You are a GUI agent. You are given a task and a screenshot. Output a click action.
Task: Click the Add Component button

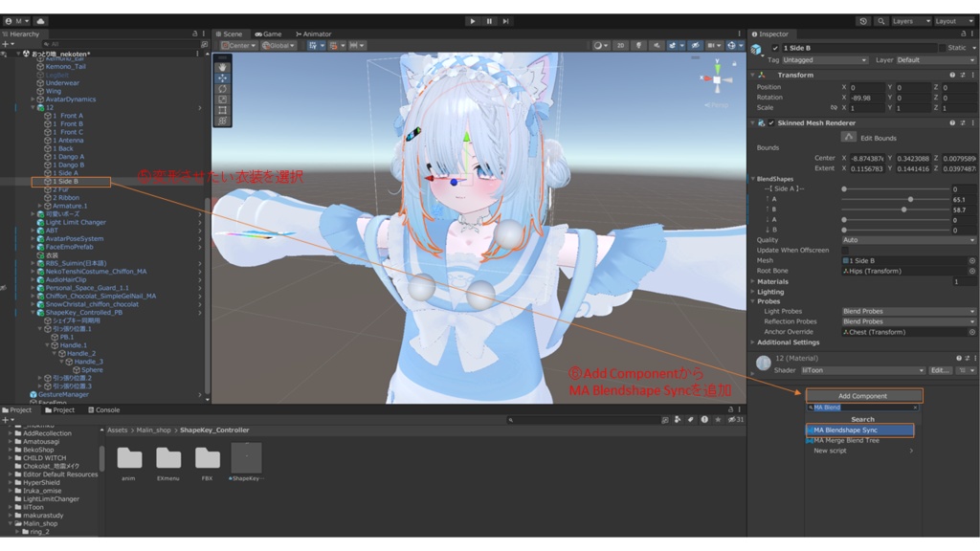863,396
